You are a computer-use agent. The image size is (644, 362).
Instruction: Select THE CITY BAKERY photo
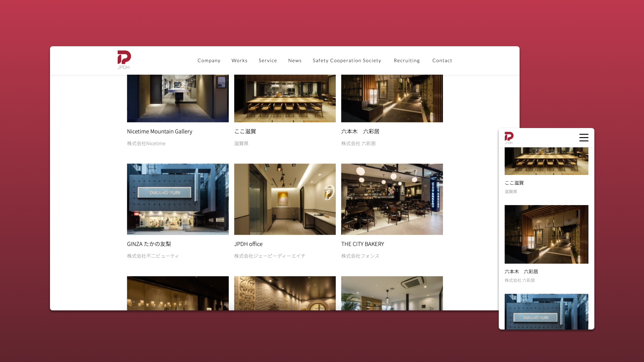(x=392, y=199)
